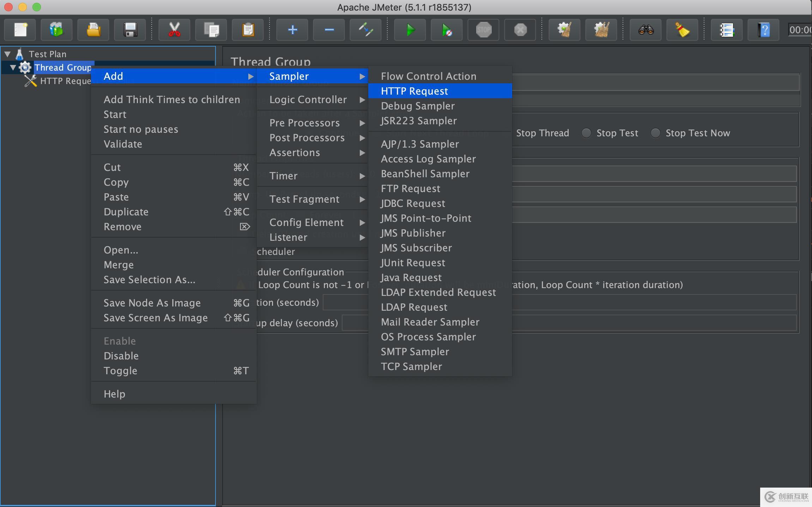Screen dimensions: 812x507
Task: Select the Stop Test Now radio button
Action: coord(655,133)
